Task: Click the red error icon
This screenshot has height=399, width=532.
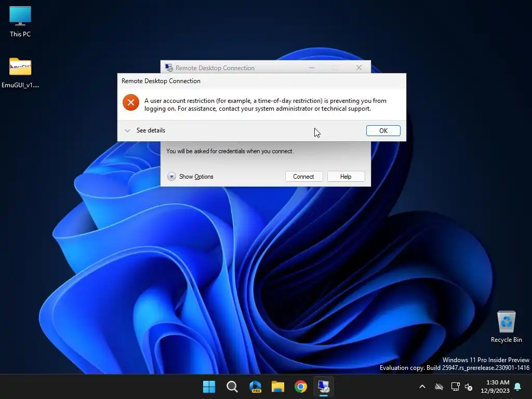Action: coord(131,102)
